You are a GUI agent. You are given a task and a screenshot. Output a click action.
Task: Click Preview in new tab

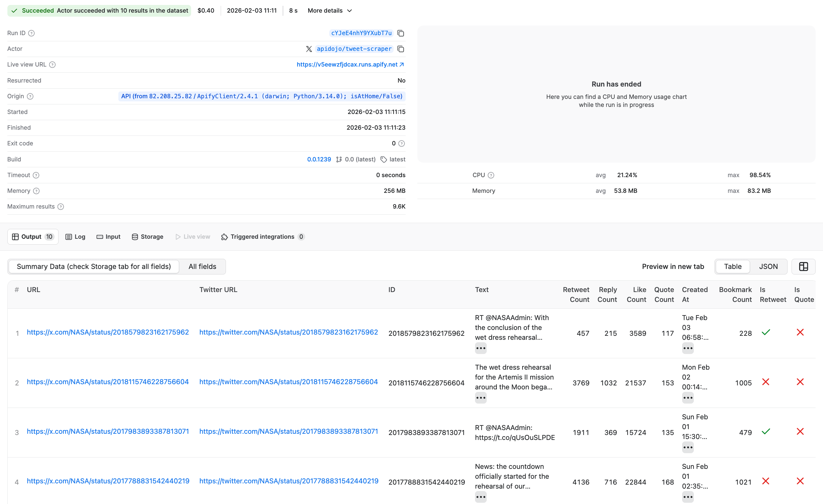pos(673,266)
